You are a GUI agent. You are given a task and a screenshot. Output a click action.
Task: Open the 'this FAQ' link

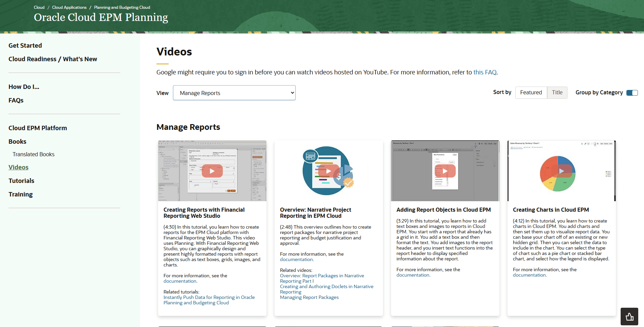(485, 72)
